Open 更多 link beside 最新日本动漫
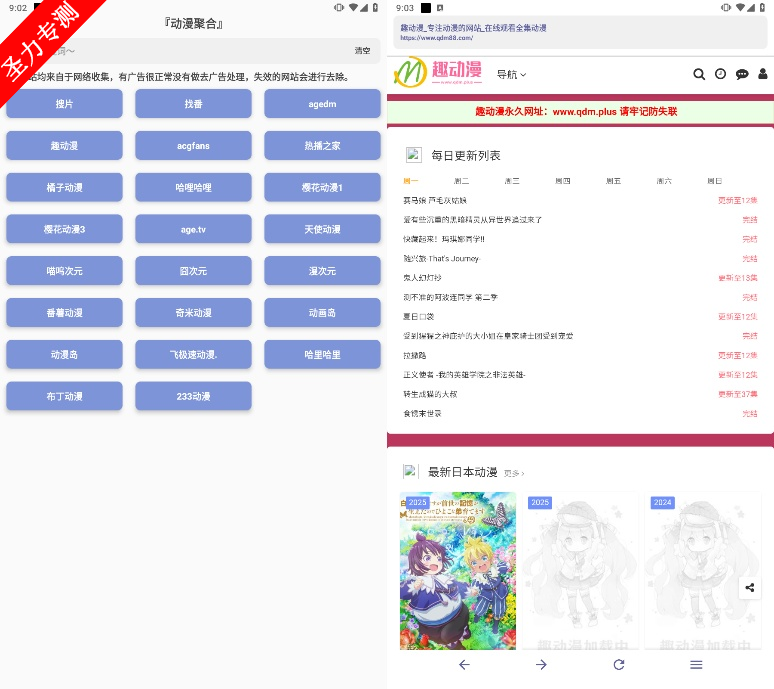774x689 pixels. click(x=514, y=473)
